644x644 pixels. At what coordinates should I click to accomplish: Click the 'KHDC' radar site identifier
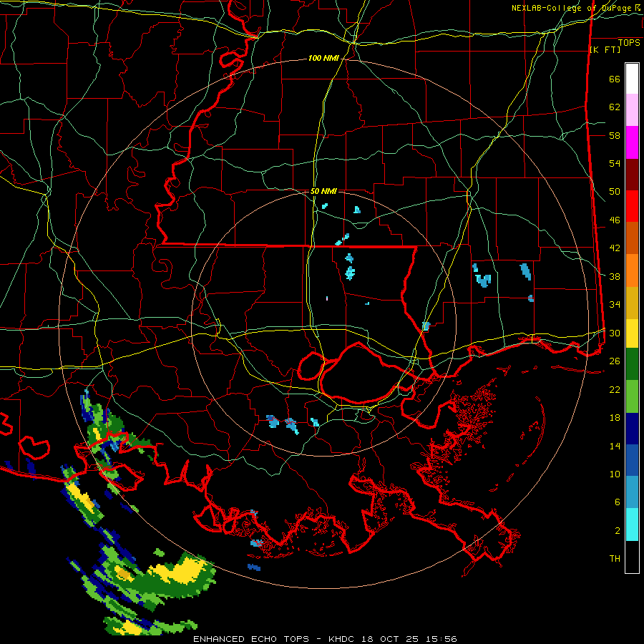(x=342, y=639)
